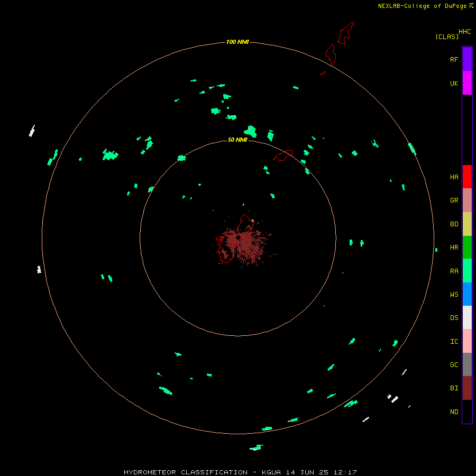Click the RA legend label
Image resolution: width=476 pixels, height=476 pixels.
pos(454,271)
